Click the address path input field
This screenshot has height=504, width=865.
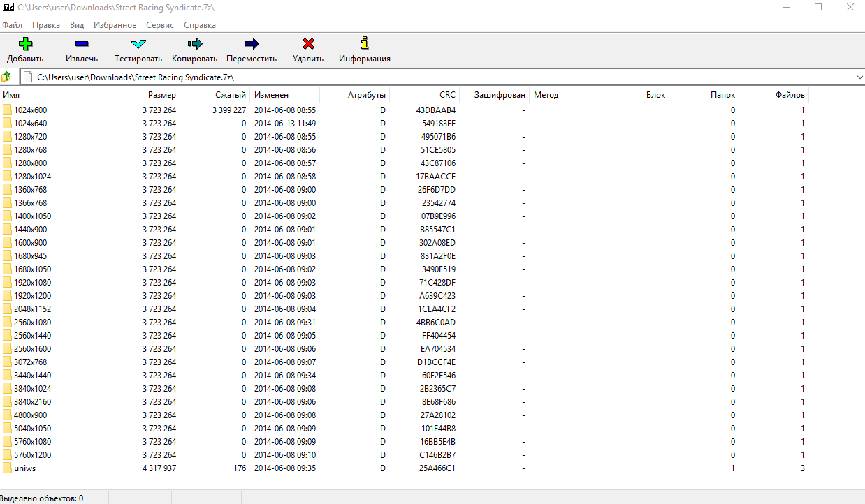coord(441,77)
